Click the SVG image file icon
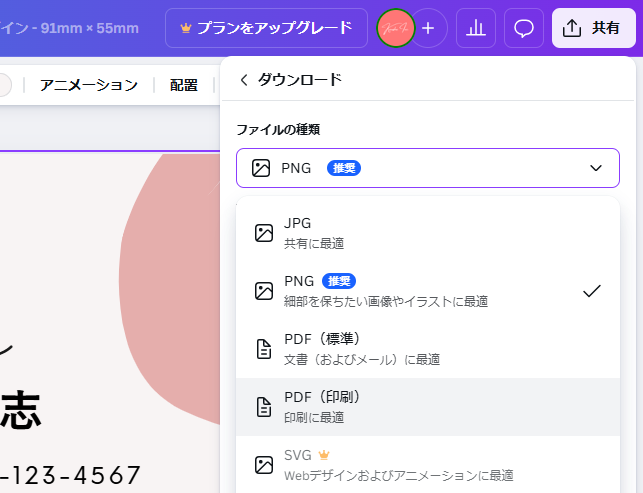643x493 pixels. tap(264, 465)
